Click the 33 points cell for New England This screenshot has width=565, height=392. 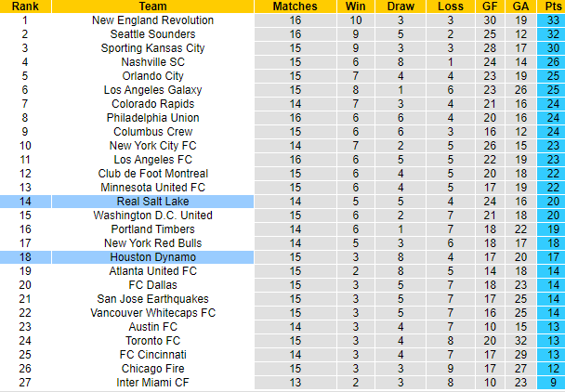[552, 20]
